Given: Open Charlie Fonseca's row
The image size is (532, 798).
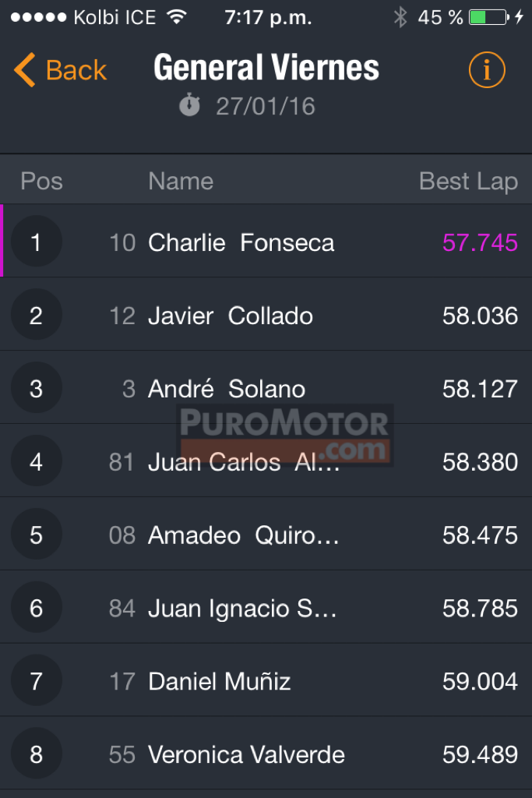Looking at the screenshot, I should click(x=266, y=242).
